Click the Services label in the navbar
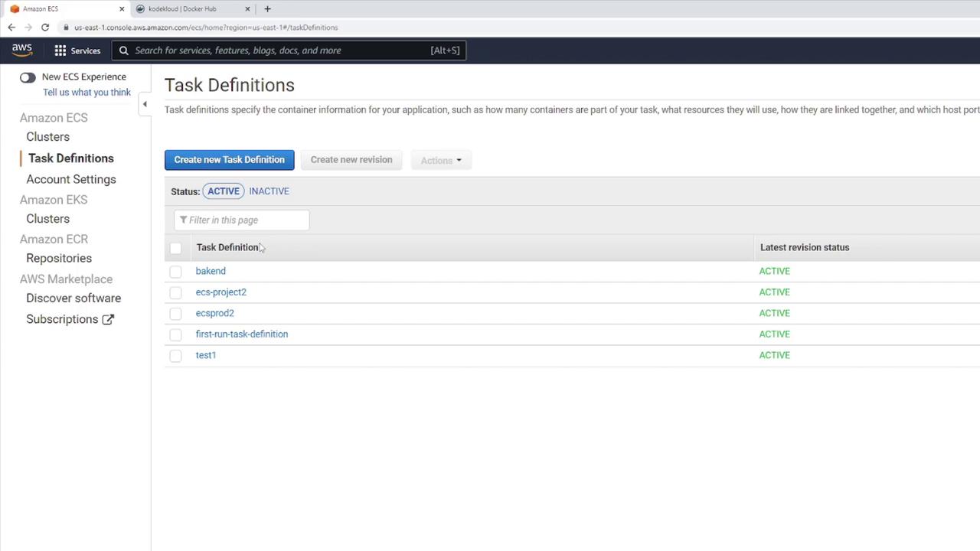The height and width of the screenshot is (551, 980). coord(86,51)
